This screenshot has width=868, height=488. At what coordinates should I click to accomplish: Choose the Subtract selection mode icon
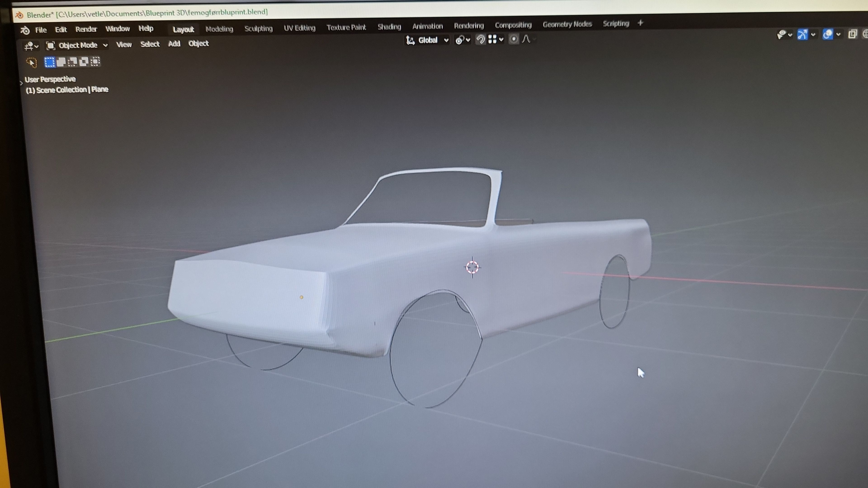click(x=72, y=62)
